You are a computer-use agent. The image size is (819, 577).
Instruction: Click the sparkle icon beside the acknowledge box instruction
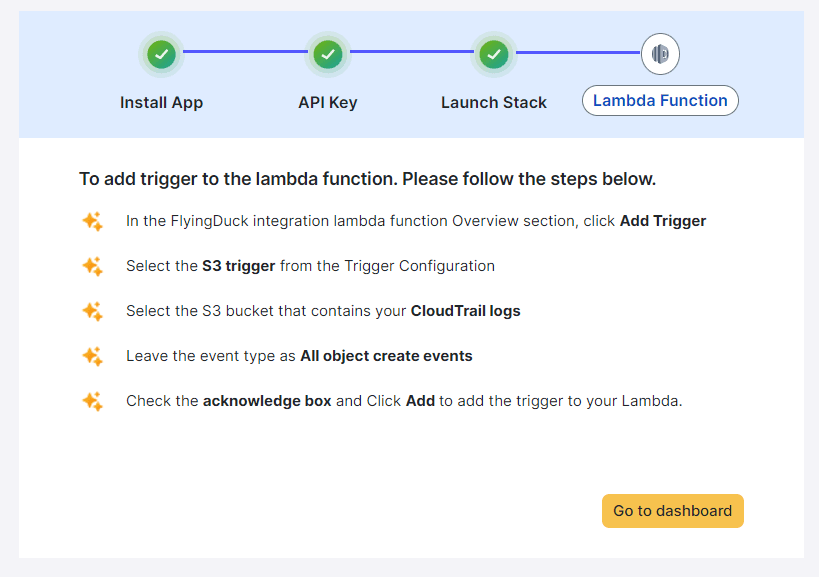pyautogui.click(x=92, y=401)
